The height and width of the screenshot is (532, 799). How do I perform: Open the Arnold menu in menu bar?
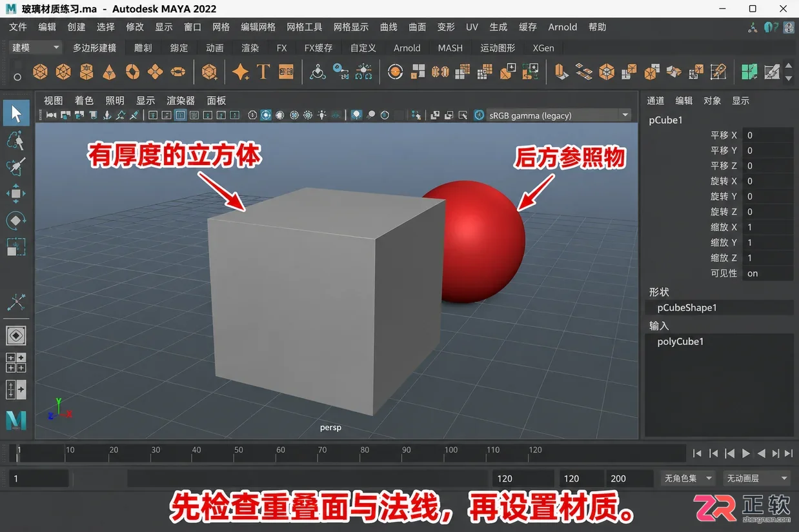pos(563,27)
